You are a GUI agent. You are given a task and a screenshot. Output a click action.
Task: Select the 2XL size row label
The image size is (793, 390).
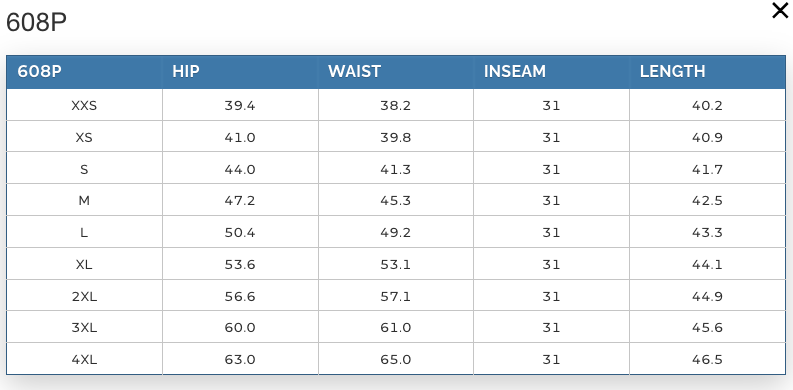click(x=84, y=296)
